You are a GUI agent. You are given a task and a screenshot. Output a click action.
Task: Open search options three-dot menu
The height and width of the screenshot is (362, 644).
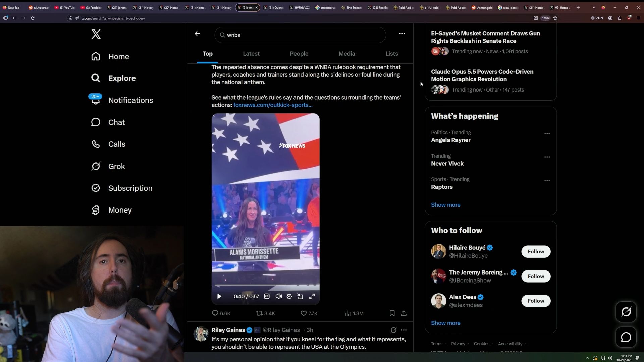point(402,34)
